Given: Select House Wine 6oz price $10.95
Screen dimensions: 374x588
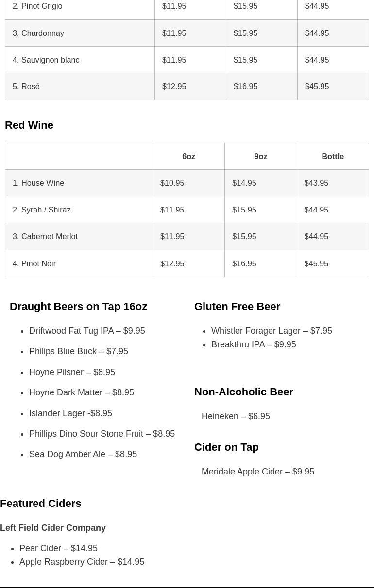Looking at the screenshot, I should 172,183.
